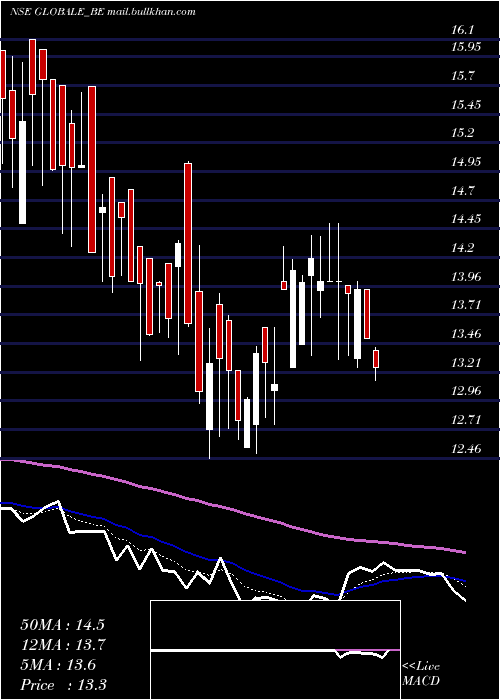Click the 14.45 price level label

[x=466, y=219]
